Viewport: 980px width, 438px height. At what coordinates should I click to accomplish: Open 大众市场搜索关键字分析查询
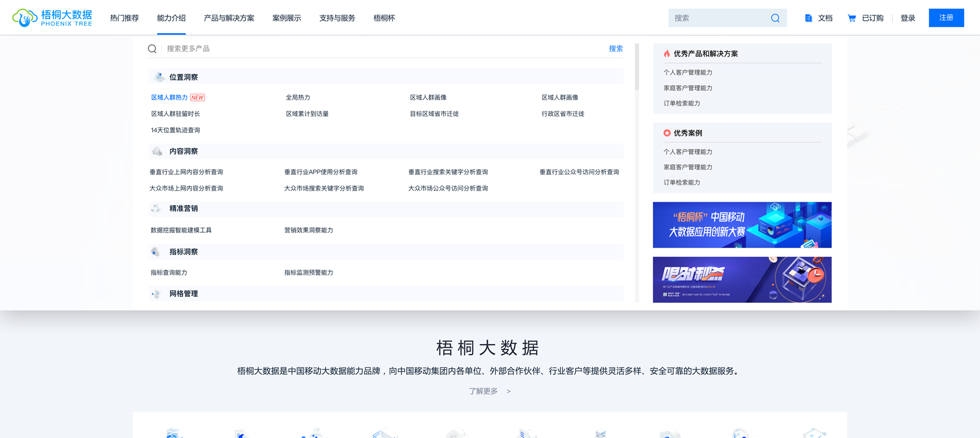click(324, 188)
